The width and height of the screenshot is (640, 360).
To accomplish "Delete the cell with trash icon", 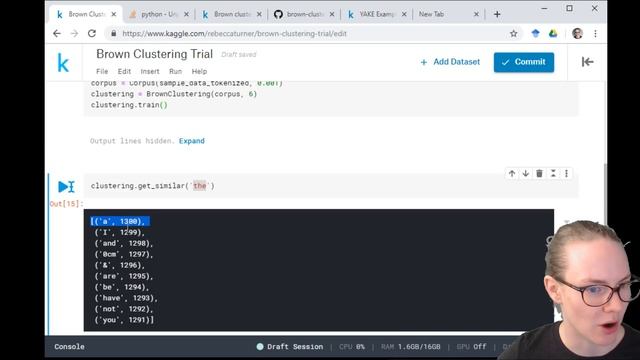I will click(x=539, y=173).
